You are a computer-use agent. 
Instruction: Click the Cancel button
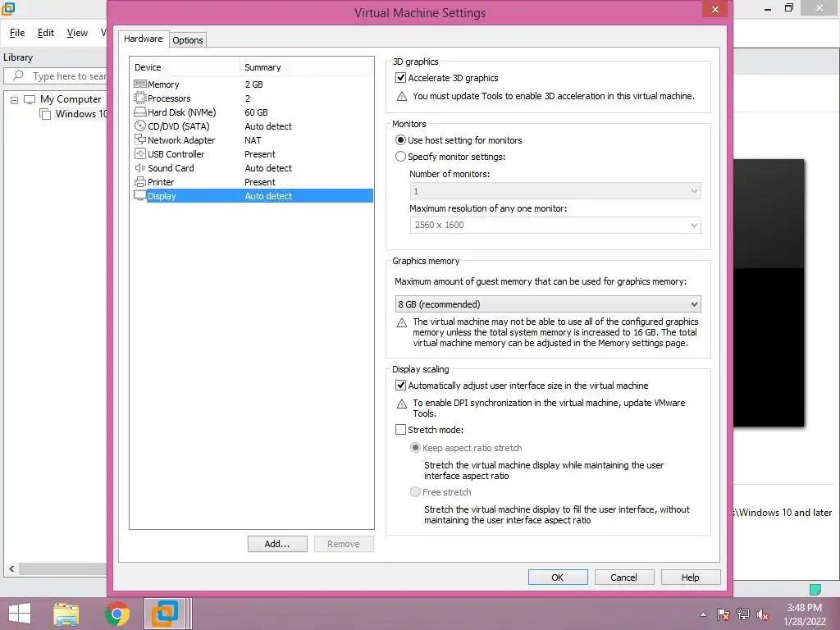(624, 577)
